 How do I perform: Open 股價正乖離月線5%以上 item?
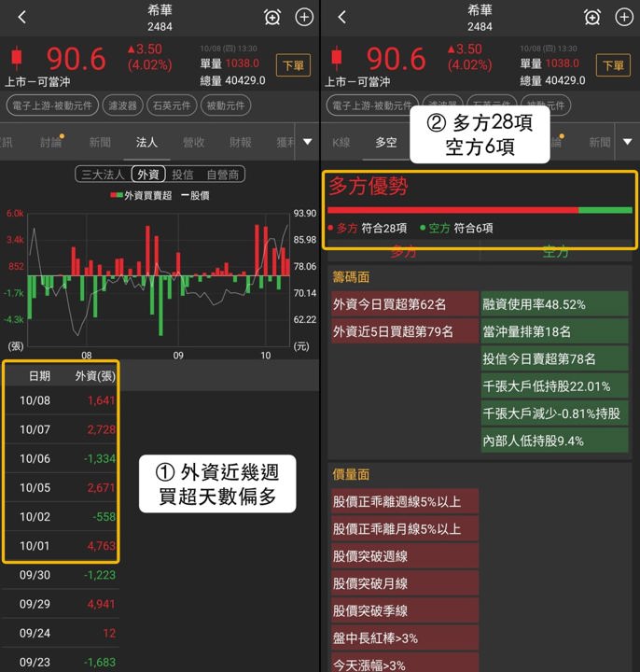click(x=405, y=529)
